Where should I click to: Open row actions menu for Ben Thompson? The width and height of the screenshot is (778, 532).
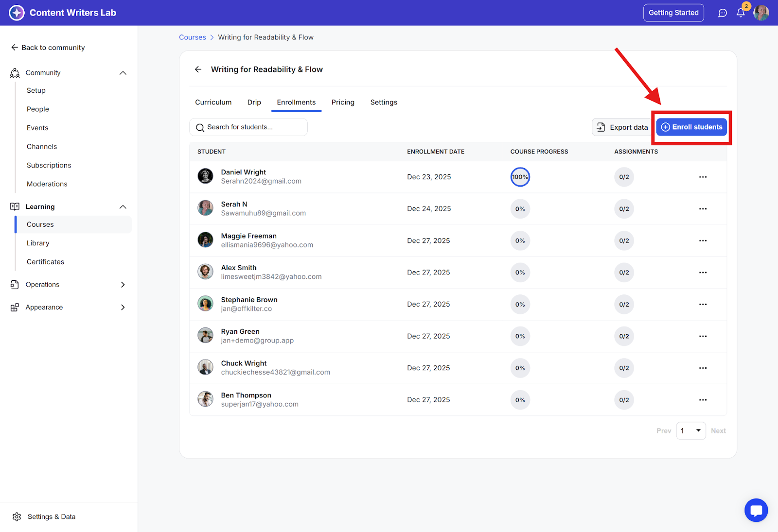point(703,400)
